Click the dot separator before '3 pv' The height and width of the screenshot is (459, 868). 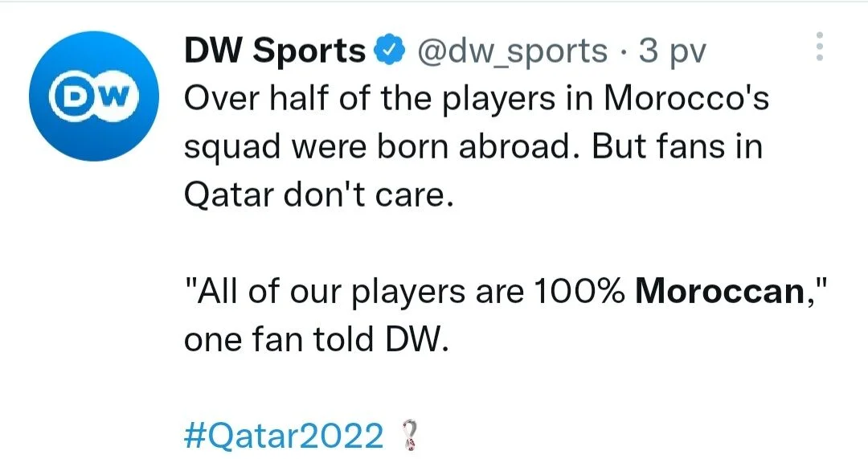pyautogui.click(x=623, y=51)
